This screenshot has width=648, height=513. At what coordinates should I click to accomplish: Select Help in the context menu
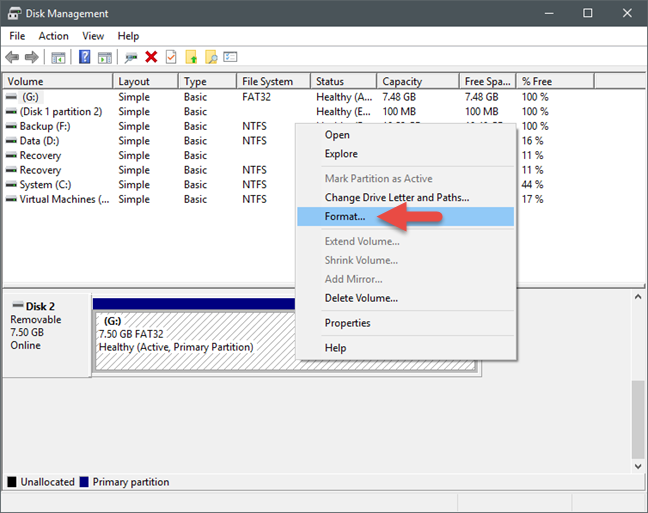[x=405, y=348]
